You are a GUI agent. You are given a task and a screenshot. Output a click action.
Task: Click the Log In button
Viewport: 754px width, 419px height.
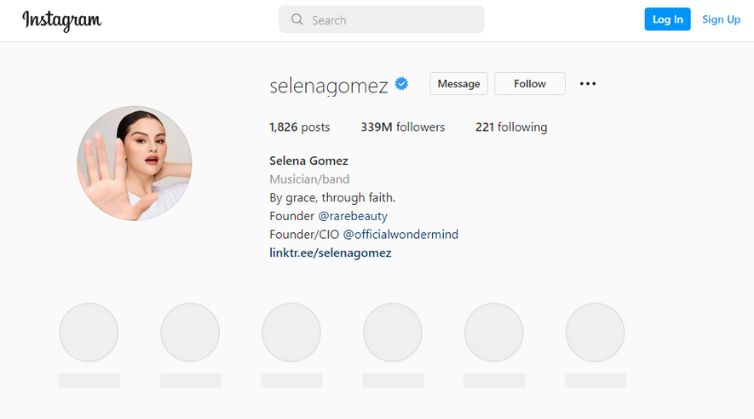(x=667, y=19)
